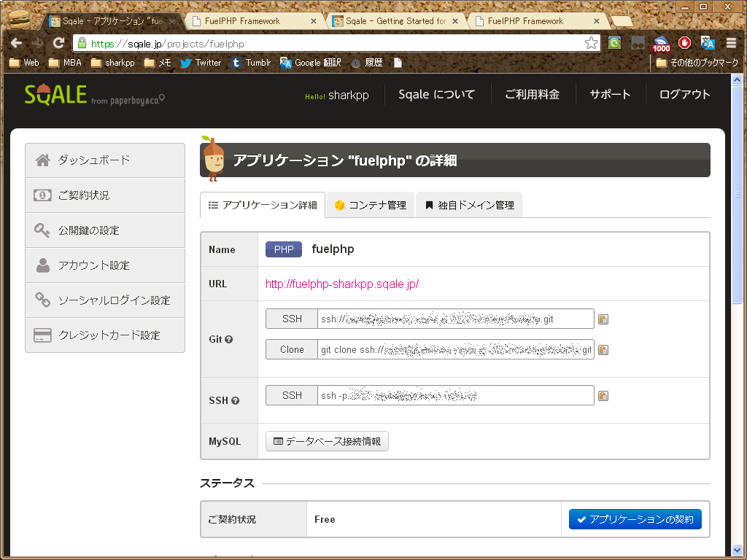
Task: Switch to the Sqale Getting Started browser tab
Action: 395,21
